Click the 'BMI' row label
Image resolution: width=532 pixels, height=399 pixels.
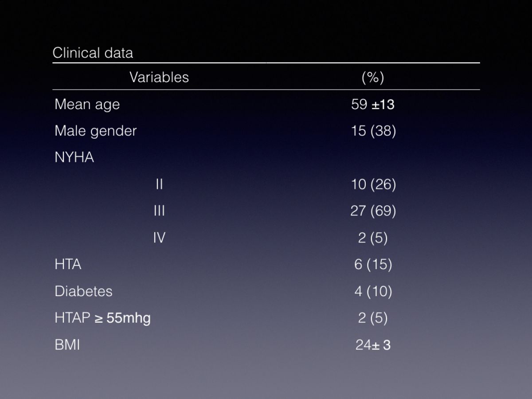click(67, 345)
